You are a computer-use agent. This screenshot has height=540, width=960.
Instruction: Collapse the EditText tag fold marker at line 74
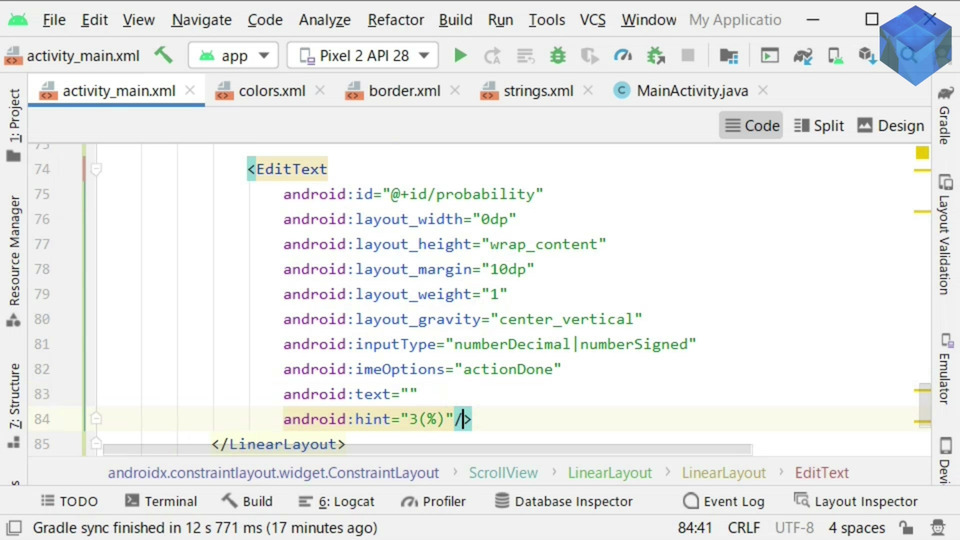[x=96, y=169]
